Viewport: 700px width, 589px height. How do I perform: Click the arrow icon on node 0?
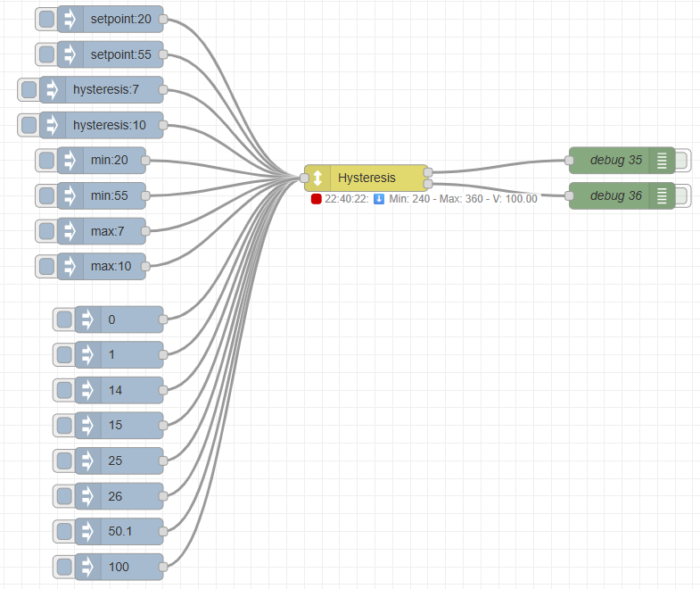click(x=88, y=319)
